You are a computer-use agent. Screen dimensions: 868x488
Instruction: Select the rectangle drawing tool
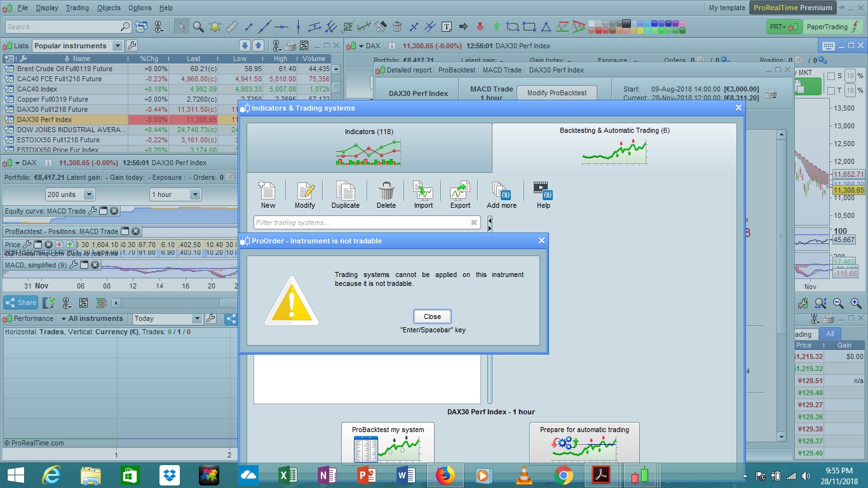tap(529, 27)
